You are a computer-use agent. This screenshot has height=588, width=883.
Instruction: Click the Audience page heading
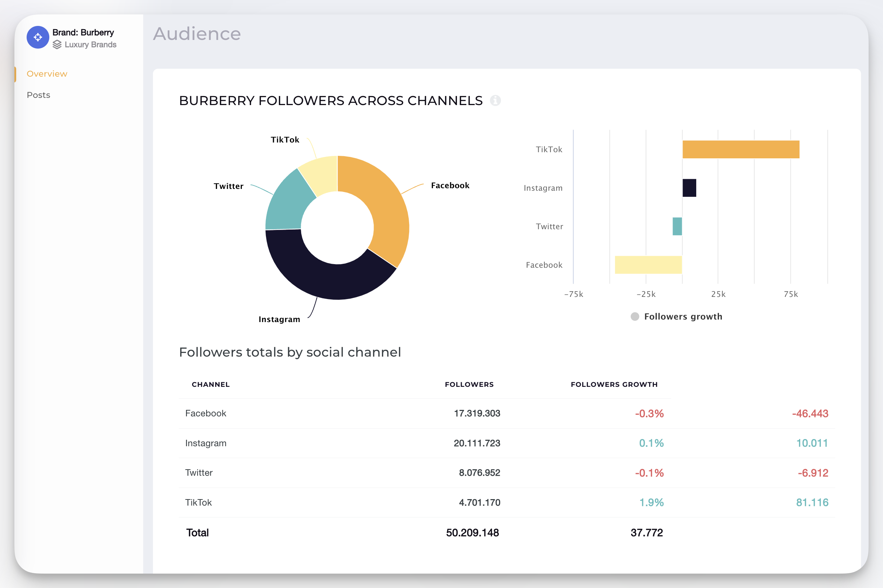tap(197, 34)
